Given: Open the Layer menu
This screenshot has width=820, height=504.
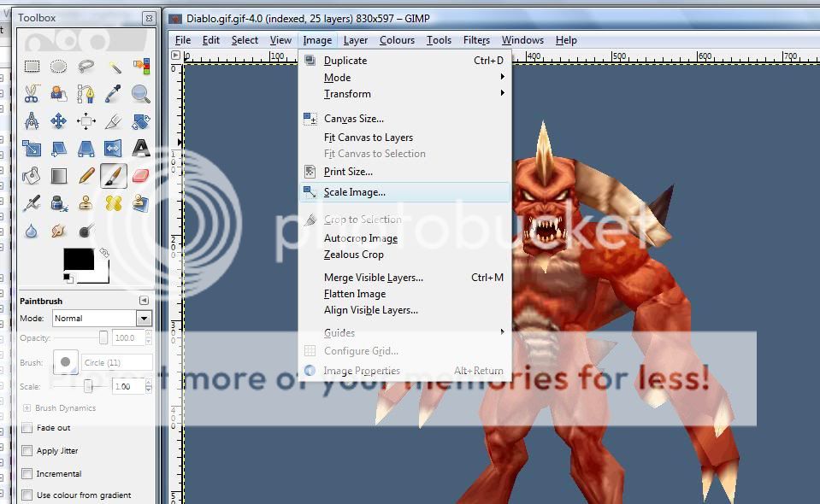Looking at the screenshot, I should pos(356,40).
